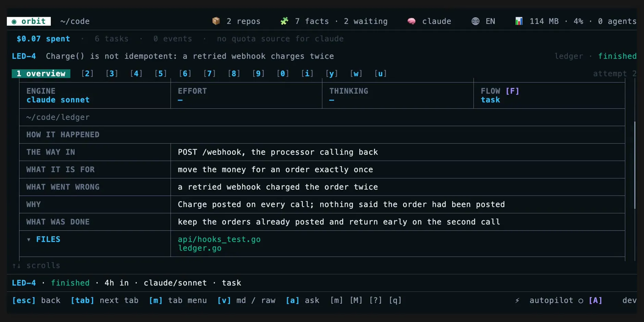This screenshot has width=644, height=322.
Task: Click the [a] ask button
Action: pos(302,300)
